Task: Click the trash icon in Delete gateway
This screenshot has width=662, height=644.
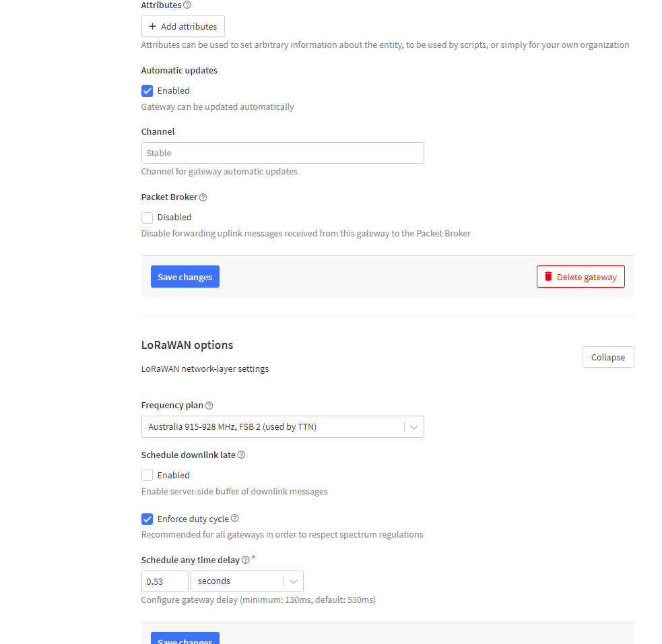Action: [548, 276]
